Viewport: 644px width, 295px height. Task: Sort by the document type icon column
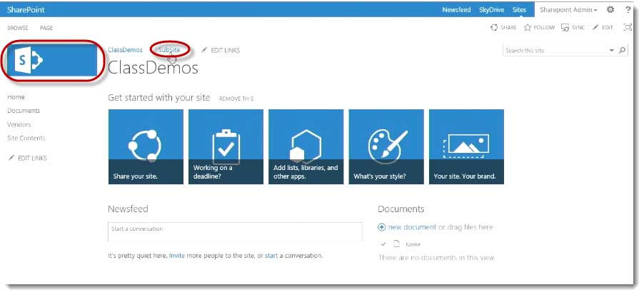pos(396,244)
